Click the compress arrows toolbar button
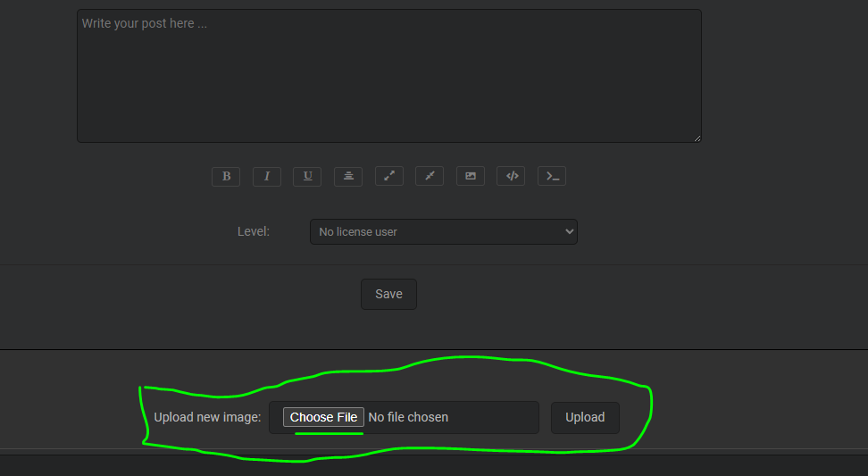 430,176
